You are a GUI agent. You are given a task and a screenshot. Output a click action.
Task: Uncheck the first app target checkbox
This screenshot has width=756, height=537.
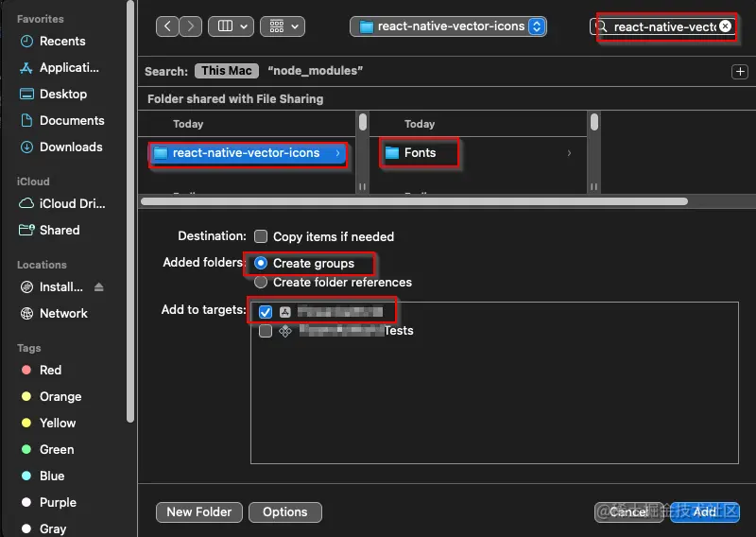(x=266, y=312)
